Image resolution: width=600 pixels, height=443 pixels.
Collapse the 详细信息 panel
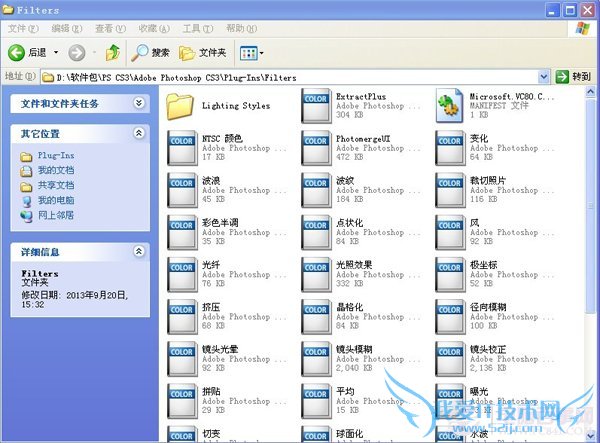[x=139, y=251]
